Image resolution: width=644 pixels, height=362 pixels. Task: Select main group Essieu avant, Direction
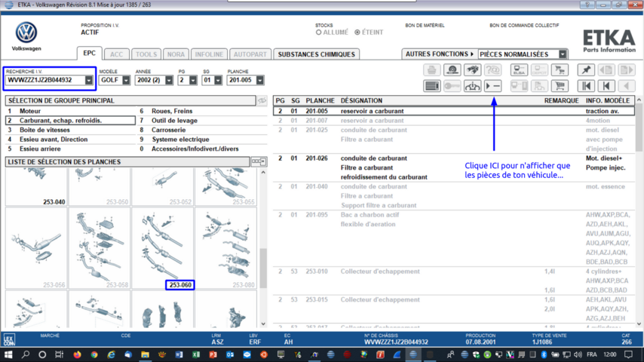70,140
